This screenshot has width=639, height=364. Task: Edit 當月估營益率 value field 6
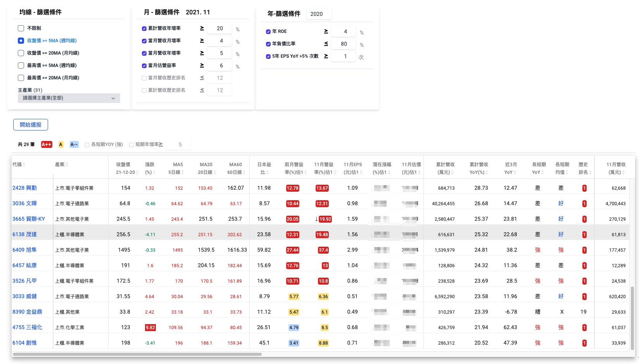(220, 65)
